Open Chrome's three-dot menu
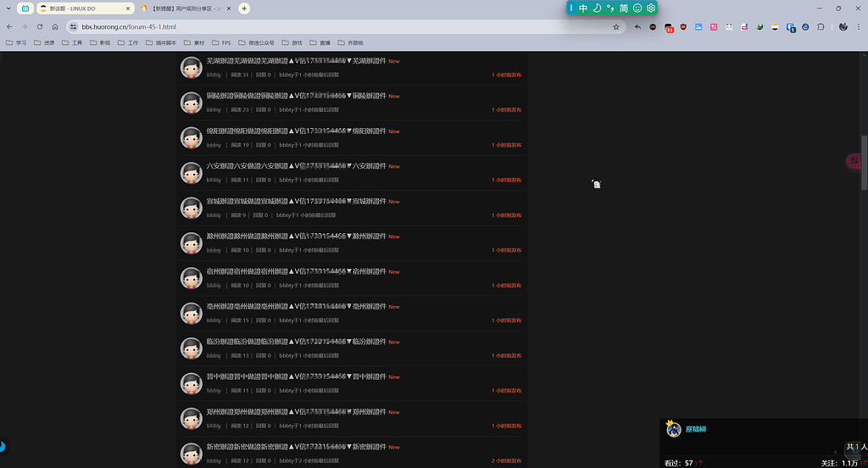This screenshot has height=468, width=868. click(859, 26)
